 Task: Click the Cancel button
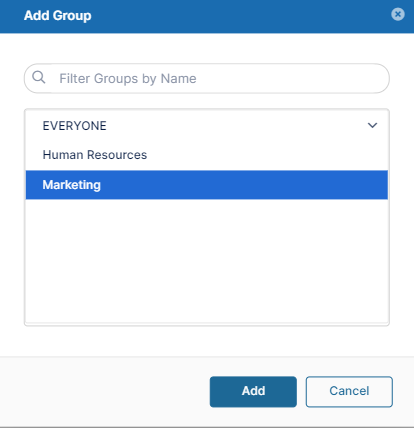[x=349, y=392]
